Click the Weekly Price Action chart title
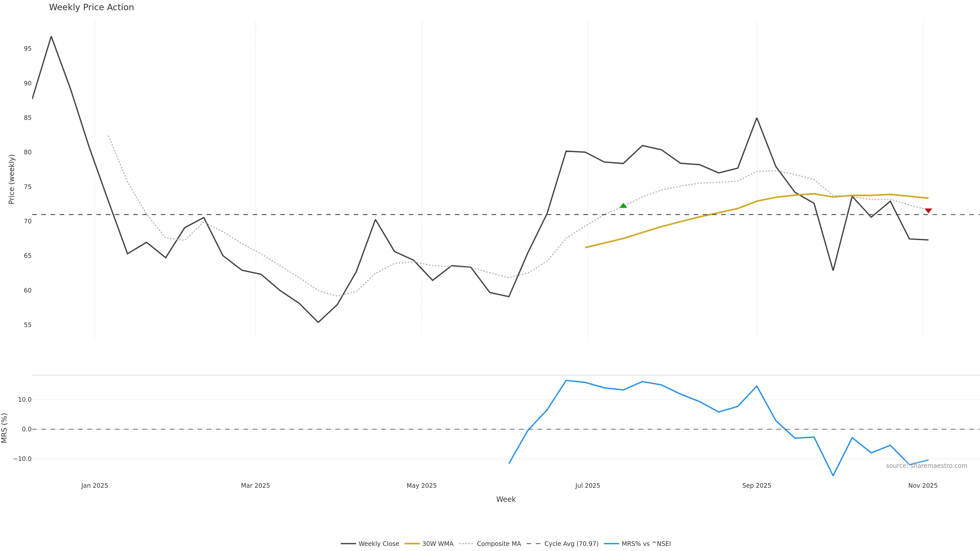Viewport: 980px width, 551px height. pyautogui.click(x=91, y=7)
